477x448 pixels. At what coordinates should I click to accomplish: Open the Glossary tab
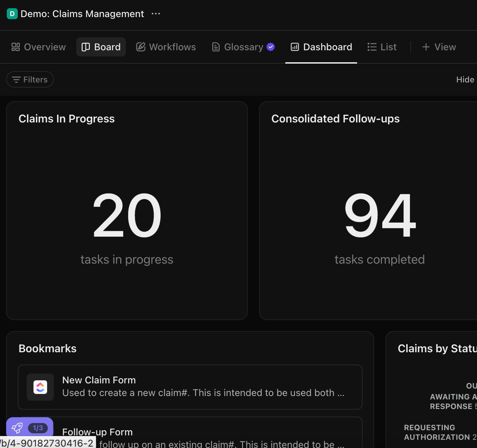[243, 47]
